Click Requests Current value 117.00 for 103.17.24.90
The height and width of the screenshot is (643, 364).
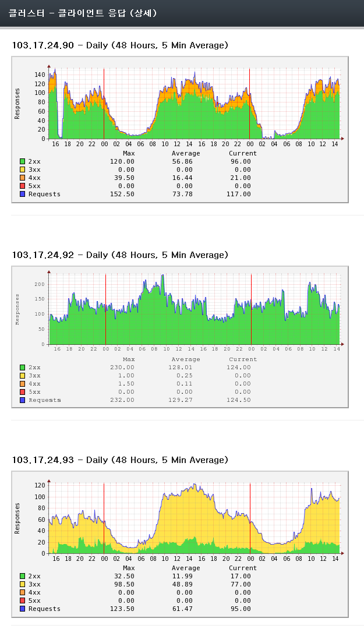click(239, 195)
